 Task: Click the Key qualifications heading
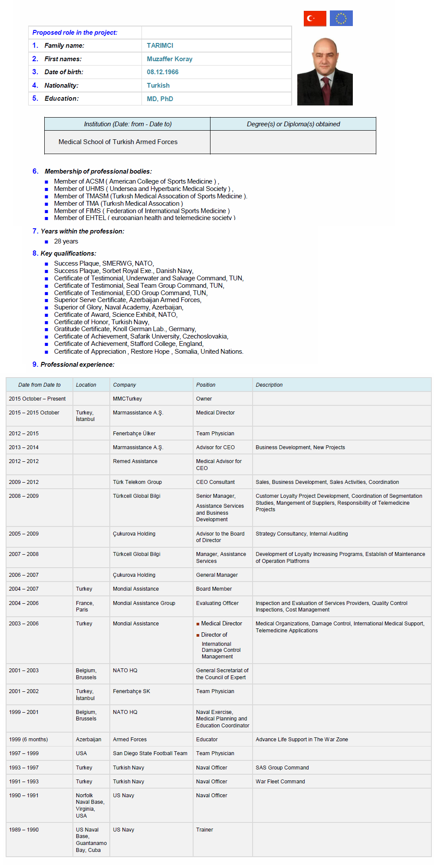pos(68,253)
